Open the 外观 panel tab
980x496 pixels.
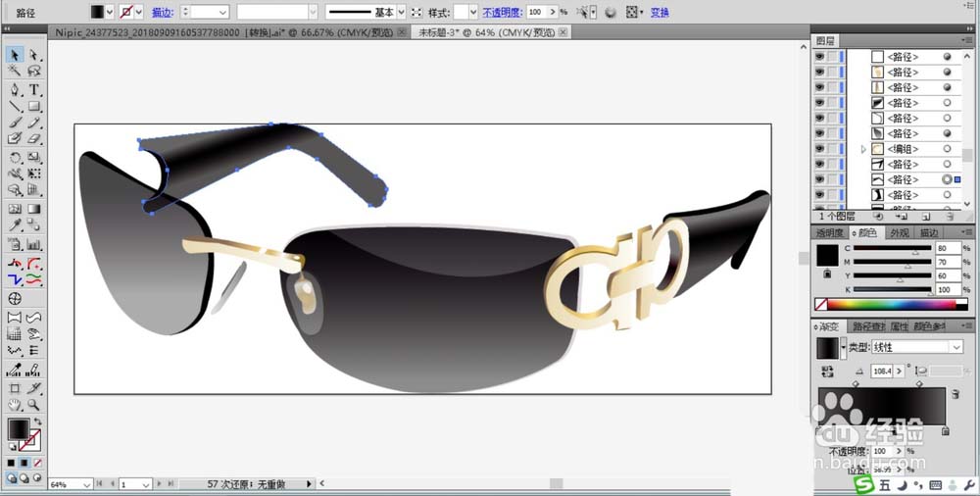(900, 232)
